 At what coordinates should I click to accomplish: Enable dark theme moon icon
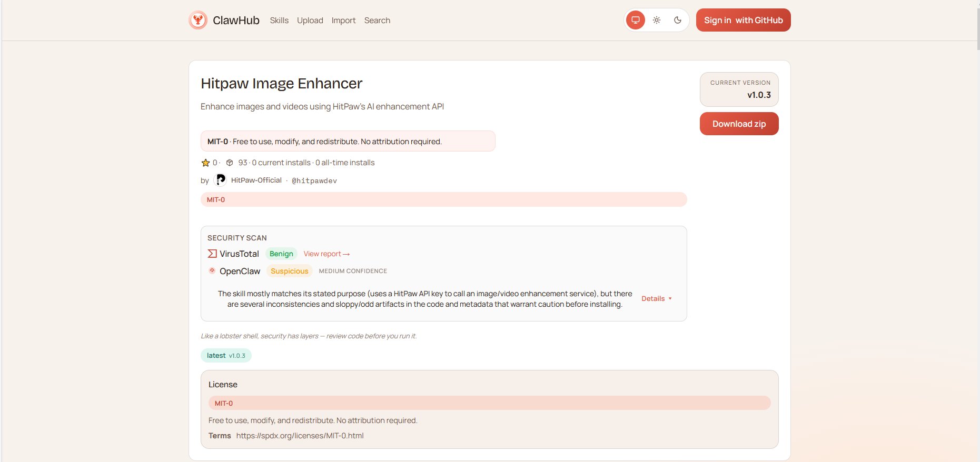[x=678, y=20]
